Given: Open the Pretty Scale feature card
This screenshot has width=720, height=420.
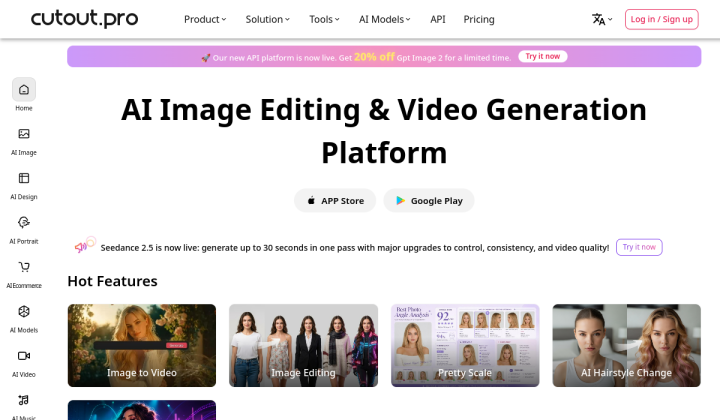Looking at the screenshot, I should click(465, 345).
